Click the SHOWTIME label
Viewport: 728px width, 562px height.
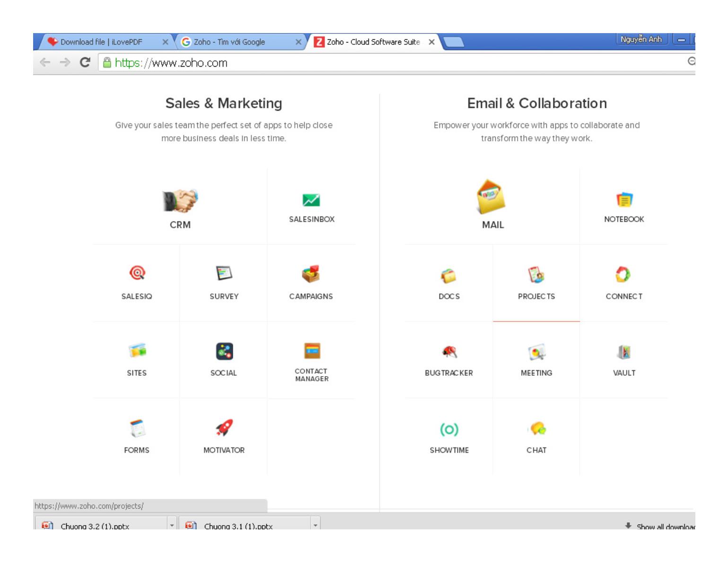coord(449,450)
